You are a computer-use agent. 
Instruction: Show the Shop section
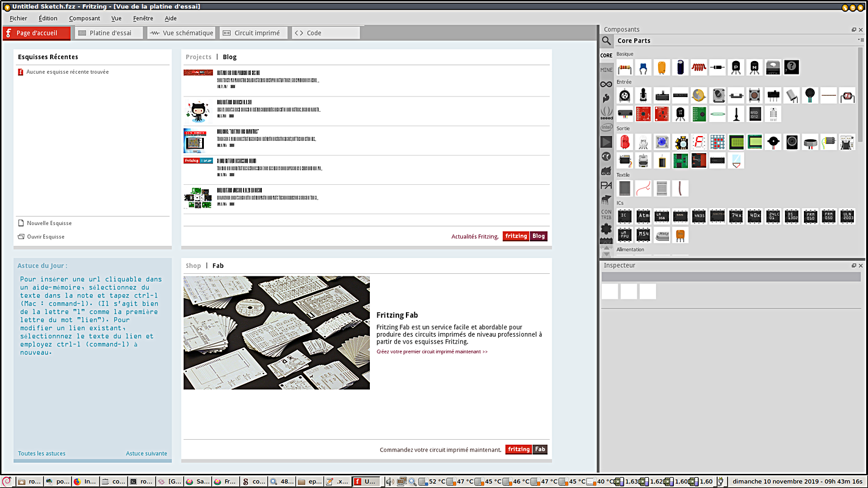coord(193,265)
